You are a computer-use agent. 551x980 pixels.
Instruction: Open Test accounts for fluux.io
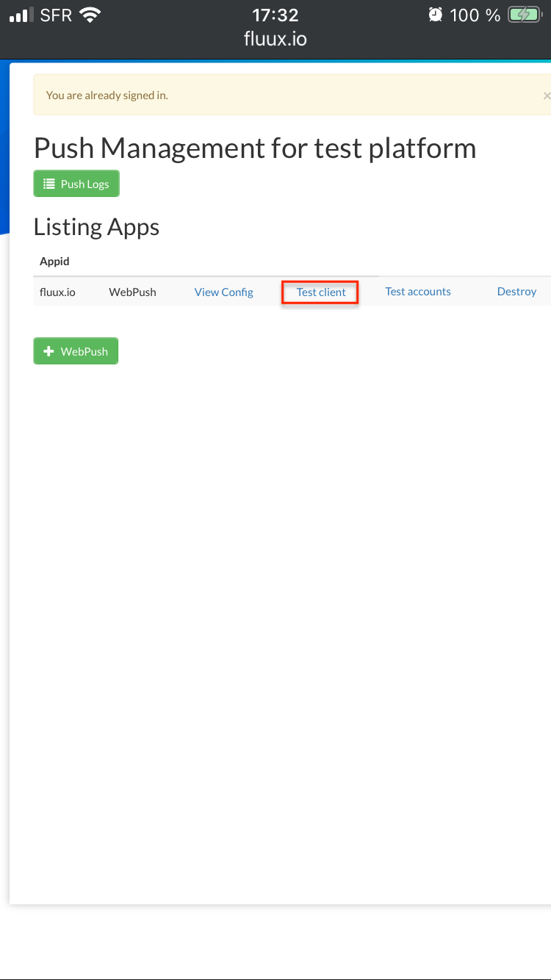coord(417,291)
